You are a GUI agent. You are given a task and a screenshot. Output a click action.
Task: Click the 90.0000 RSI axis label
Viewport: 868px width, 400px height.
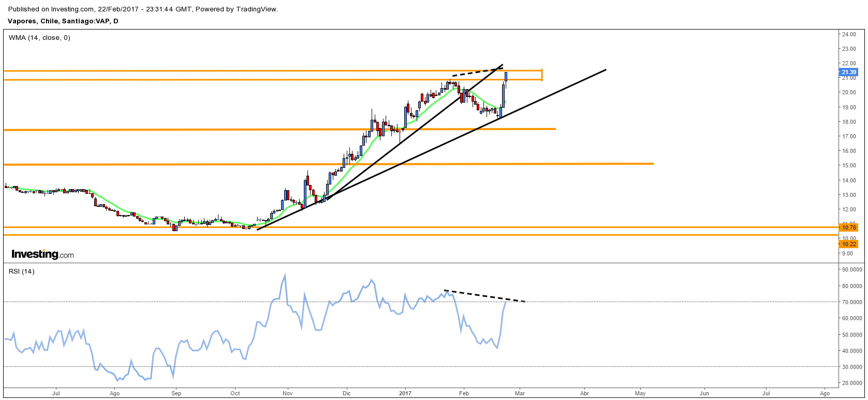(851, 269)
